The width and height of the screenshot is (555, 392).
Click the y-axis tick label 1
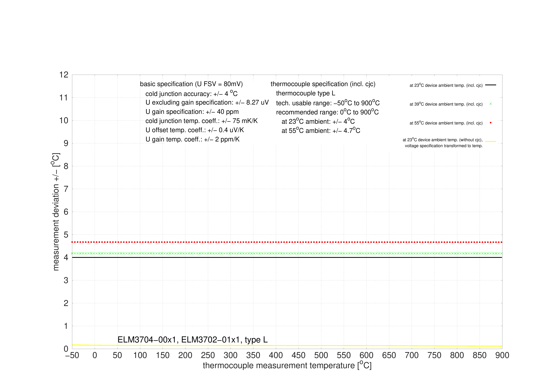[x=66, y=326]
